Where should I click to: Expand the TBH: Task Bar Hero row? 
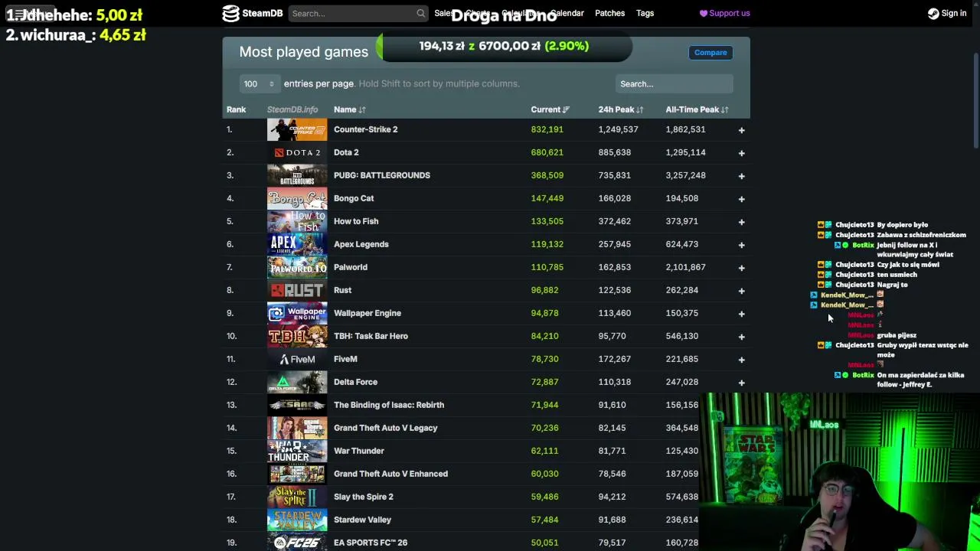pos(741,337)
